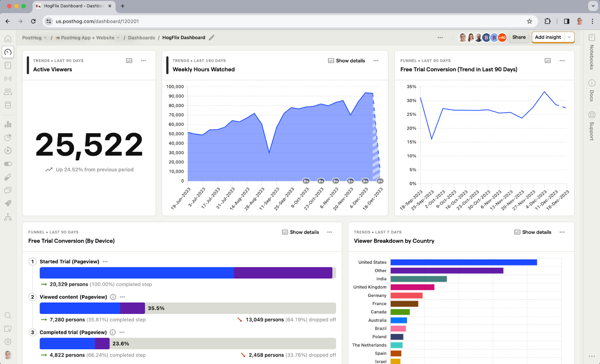
Task: Select the Feature flags toggle icon in sidebar
Action: coord(8,164)
